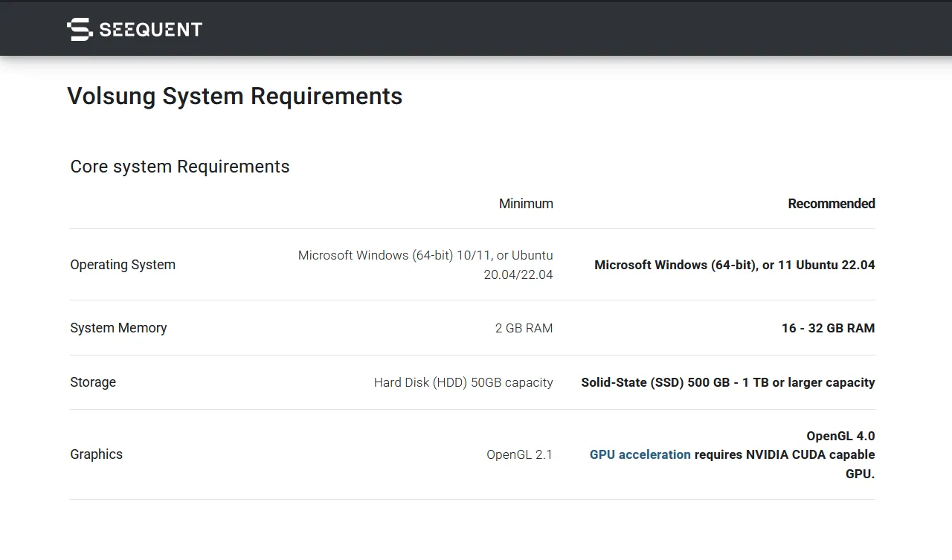This screenshot has height=560, width=952.
Task: Click the OpenGL 2.1 minimum value
Action: [519, 454]
